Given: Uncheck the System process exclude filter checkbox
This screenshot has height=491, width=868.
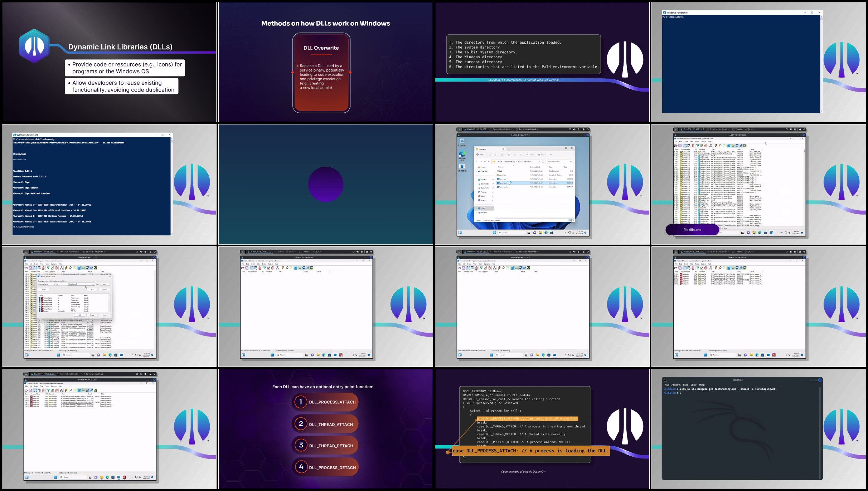Looking at the screenshot, I should [39, 309].
